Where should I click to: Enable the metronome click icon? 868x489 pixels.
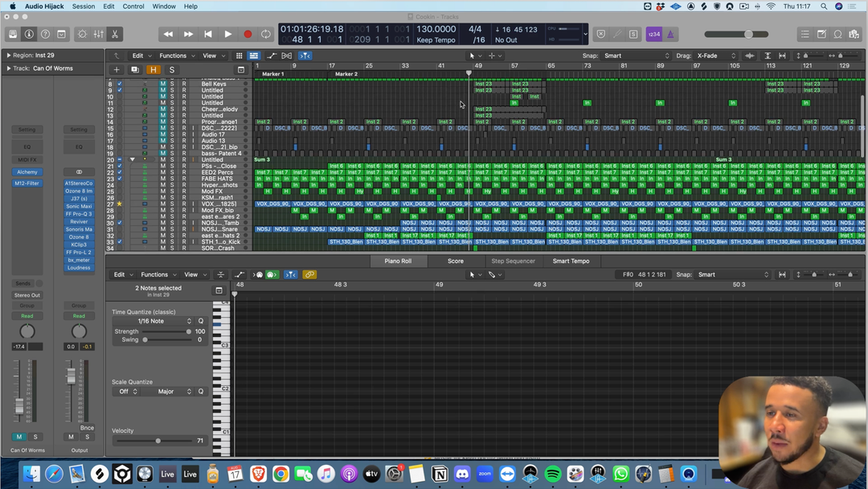coord(670,35)
